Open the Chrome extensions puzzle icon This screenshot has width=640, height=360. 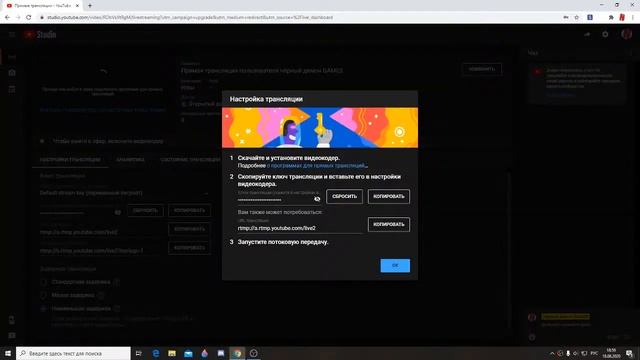coord(611,18)
